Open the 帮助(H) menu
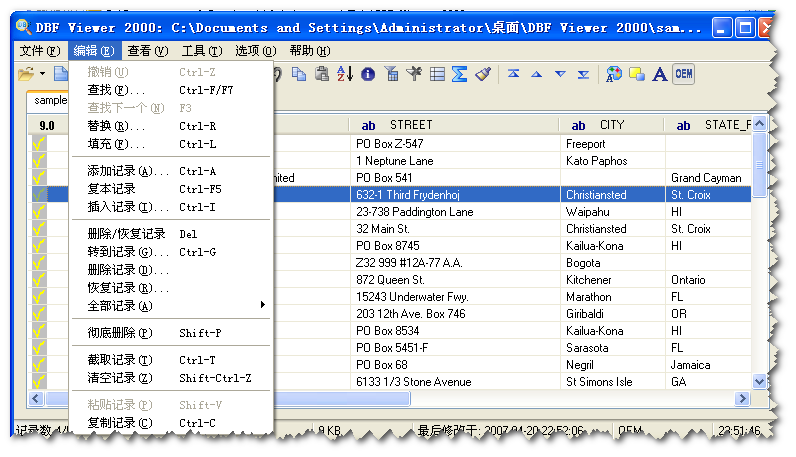The width and height of the screenshot is (796, 457). click(310, 51)
